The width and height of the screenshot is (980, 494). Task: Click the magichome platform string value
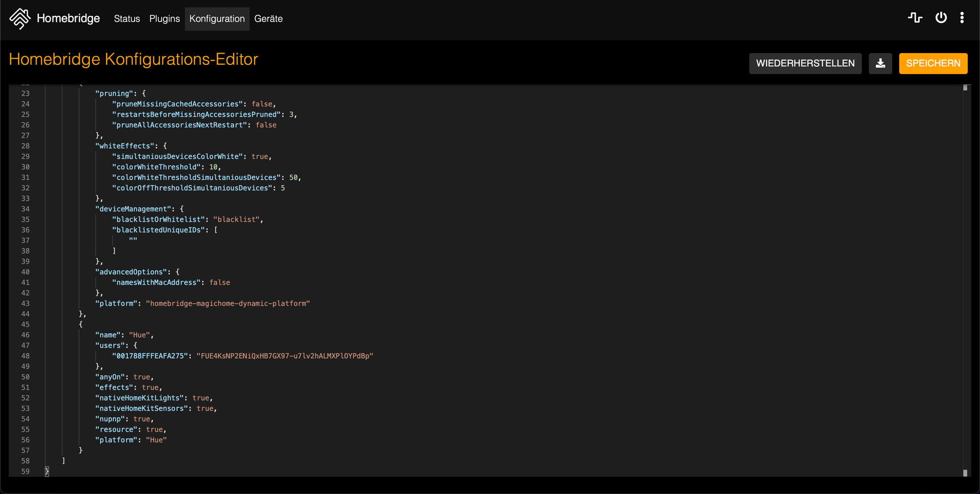click(228, 304)
